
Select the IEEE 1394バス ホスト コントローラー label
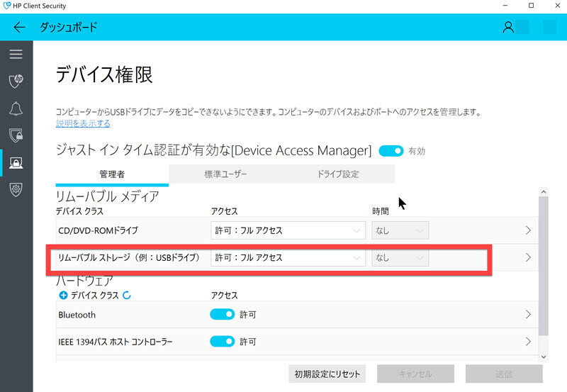[x=116, y=342]
